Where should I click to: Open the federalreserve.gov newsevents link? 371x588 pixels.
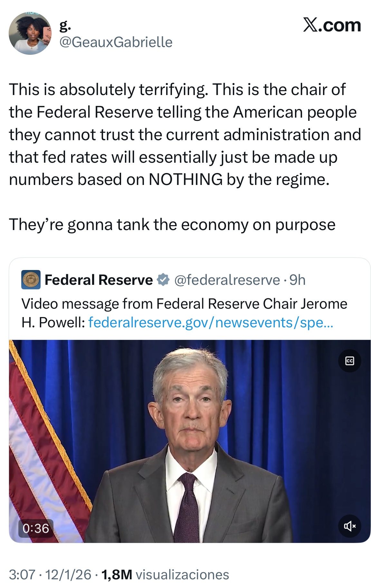[x=211, y=322]
